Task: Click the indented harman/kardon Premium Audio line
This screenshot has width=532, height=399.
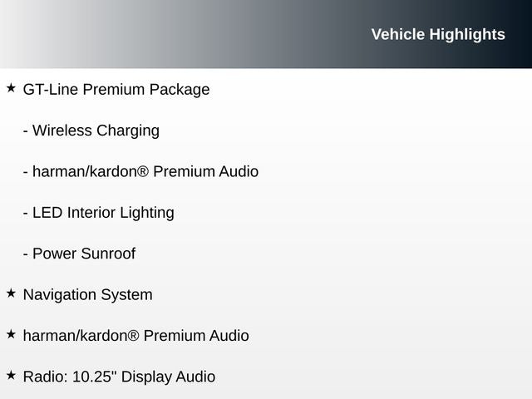Action: [x=140, y=171]
